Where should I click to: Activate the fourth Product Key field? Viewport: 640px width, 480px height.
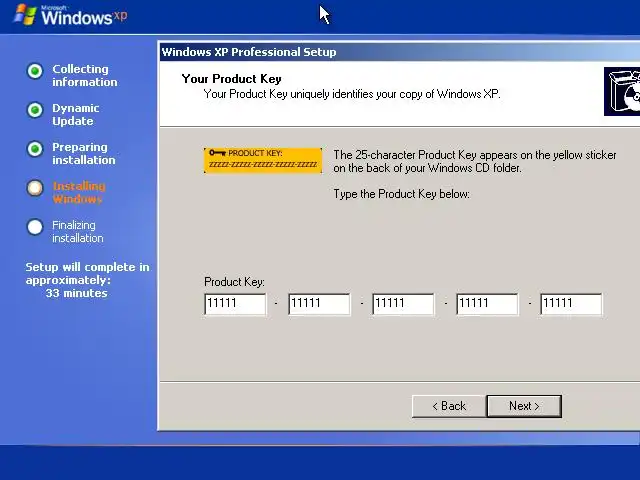click(487, 304)
